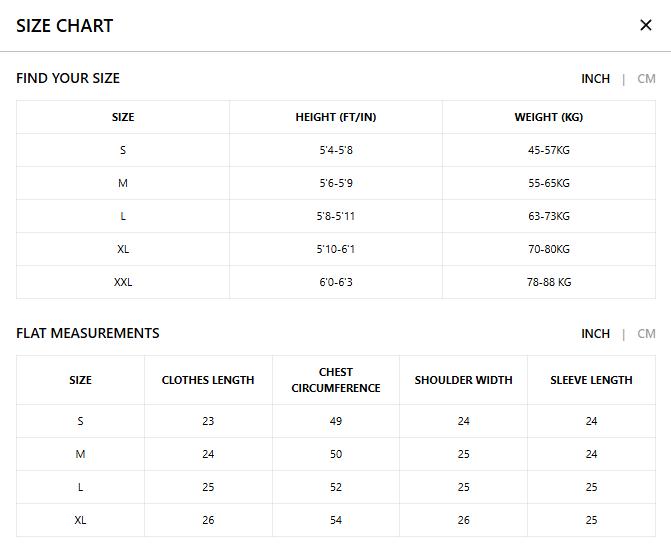Click the Chest Circumference column header
Viewport: 671px width, 552px height.
tap(336, 380)
